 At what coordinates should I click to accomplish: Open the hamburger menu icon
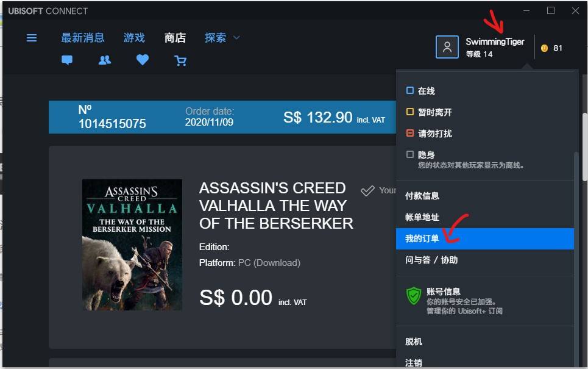(32, 38)
